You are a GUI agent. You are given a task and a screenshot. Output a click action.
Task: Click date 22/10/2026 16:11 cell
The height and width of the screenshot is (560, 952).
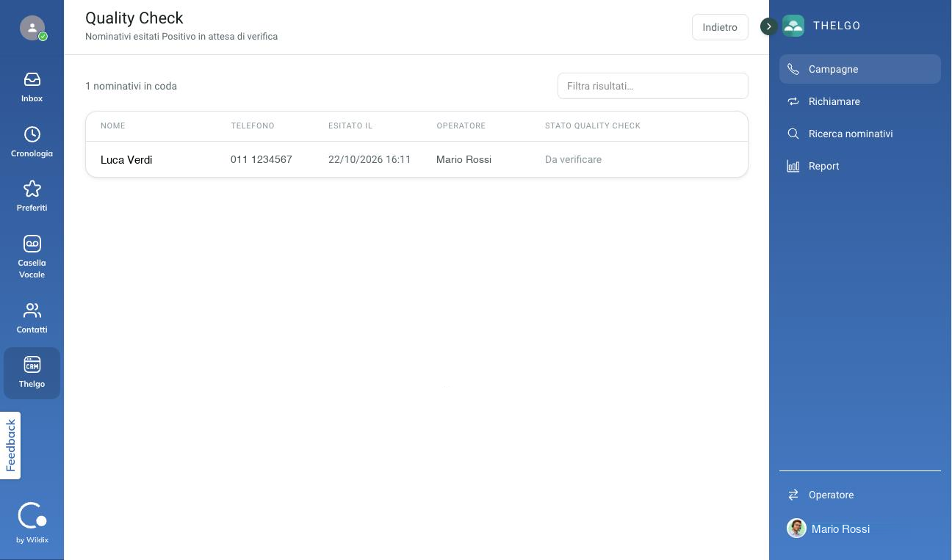pos(369,159)
